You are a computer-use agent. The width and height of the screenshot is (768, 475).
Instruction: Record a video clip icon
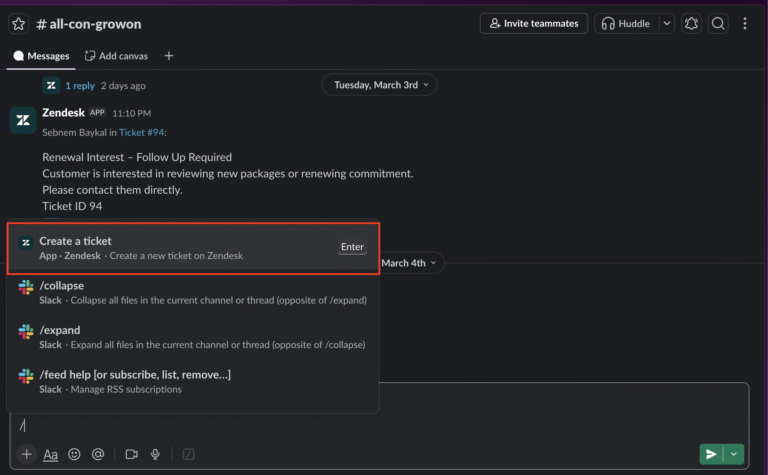[131, 454]
